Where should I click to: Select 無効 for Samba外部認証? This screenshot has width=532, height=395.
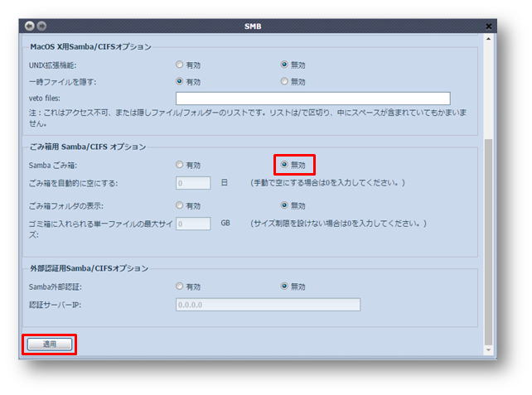(x=284, y=287)
